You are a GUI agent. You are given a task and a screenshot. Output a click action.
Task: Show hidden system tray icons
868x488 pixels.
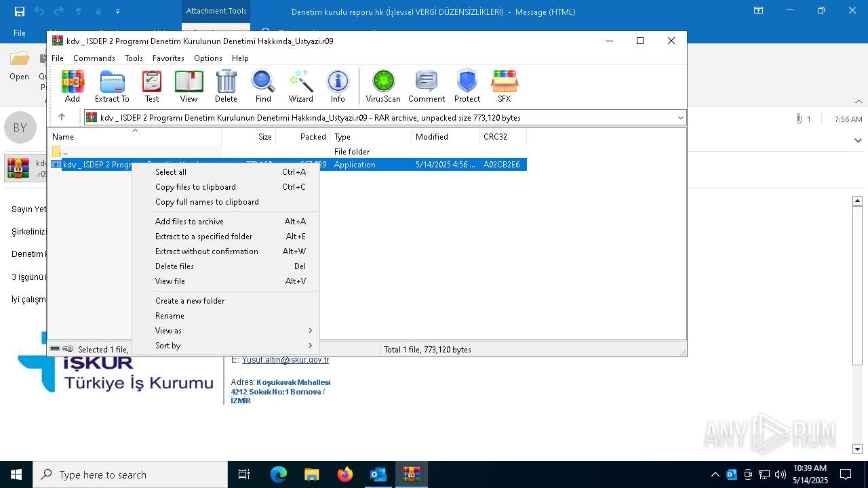(715, 474)
